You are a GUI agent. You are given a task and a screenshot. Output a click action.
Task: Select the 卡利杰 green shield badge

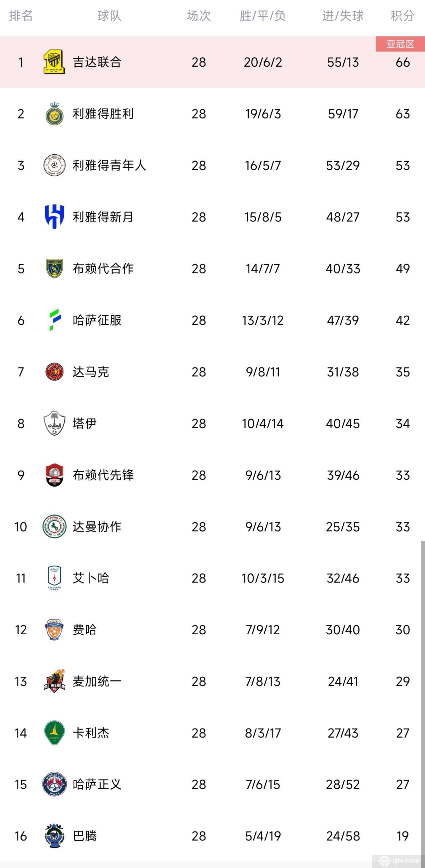coord(54,733)
